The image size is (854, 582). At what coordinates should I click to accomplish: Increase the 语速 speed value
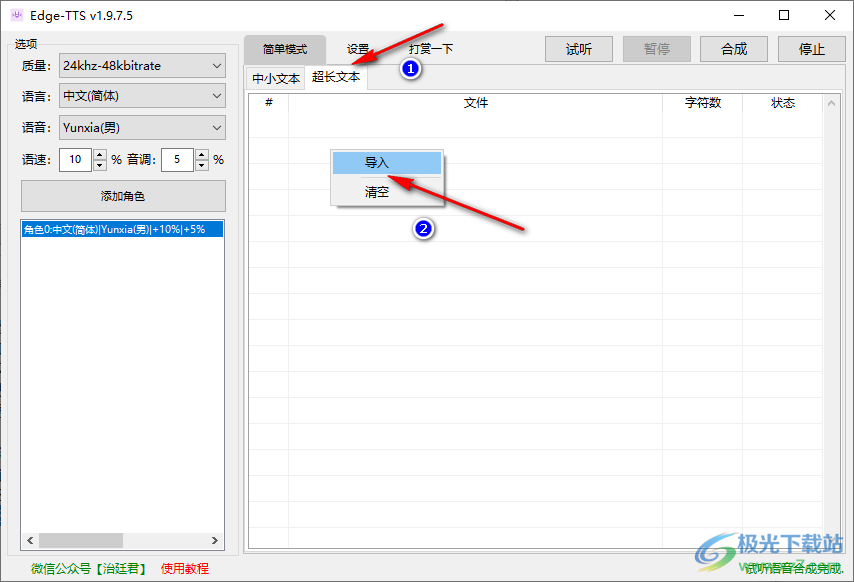coord(100,154)
